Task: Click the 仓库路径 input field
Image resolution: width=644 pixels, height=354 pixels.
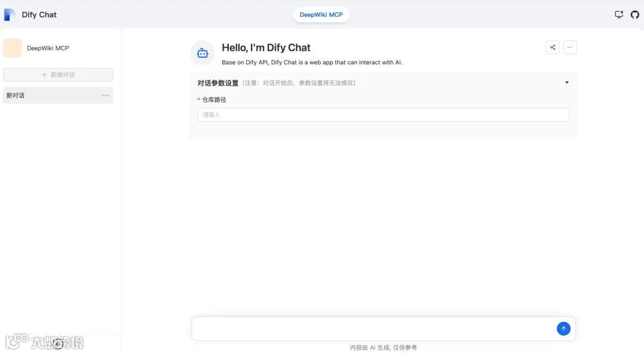Action: (383, 114)
